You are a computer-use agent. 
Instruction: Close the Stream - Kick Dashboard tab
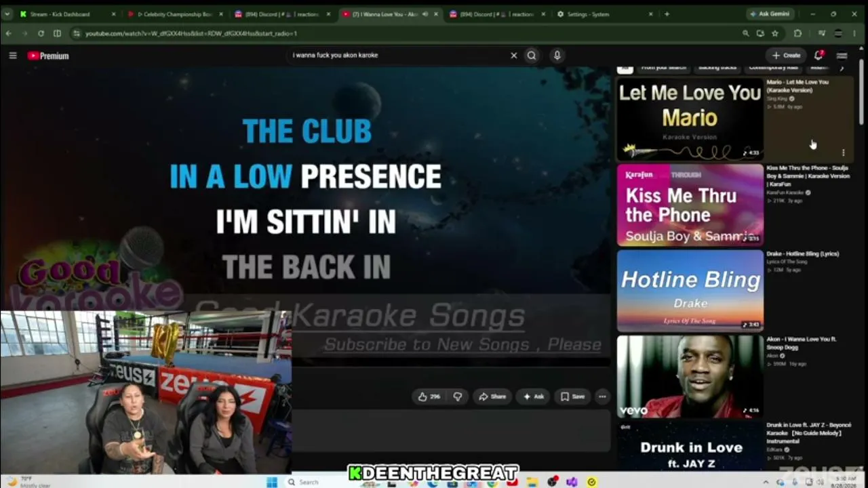[x=113, y=14]
